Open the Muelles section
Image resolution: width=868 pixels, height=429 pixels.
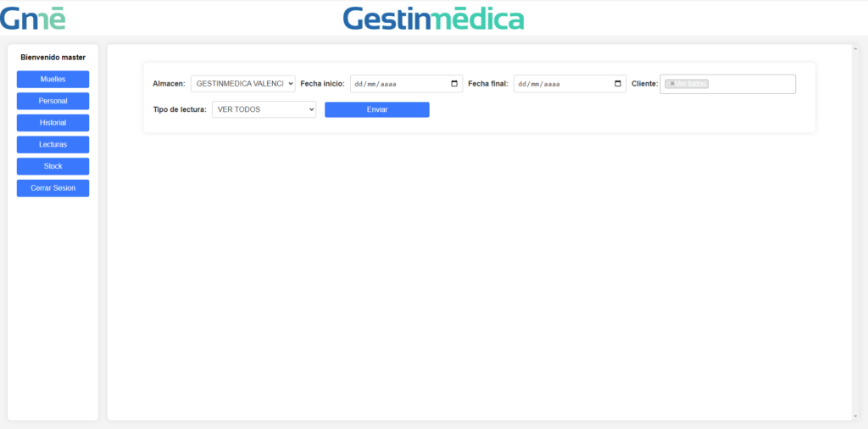[x=53, y=79]
